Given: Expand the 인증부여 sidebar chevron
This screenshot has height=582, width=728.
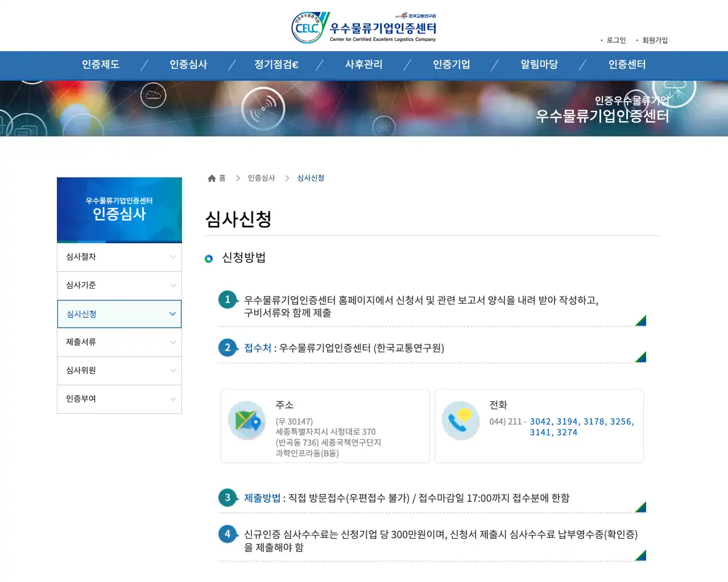Looking at the screenshot, I should pos(173,399).
